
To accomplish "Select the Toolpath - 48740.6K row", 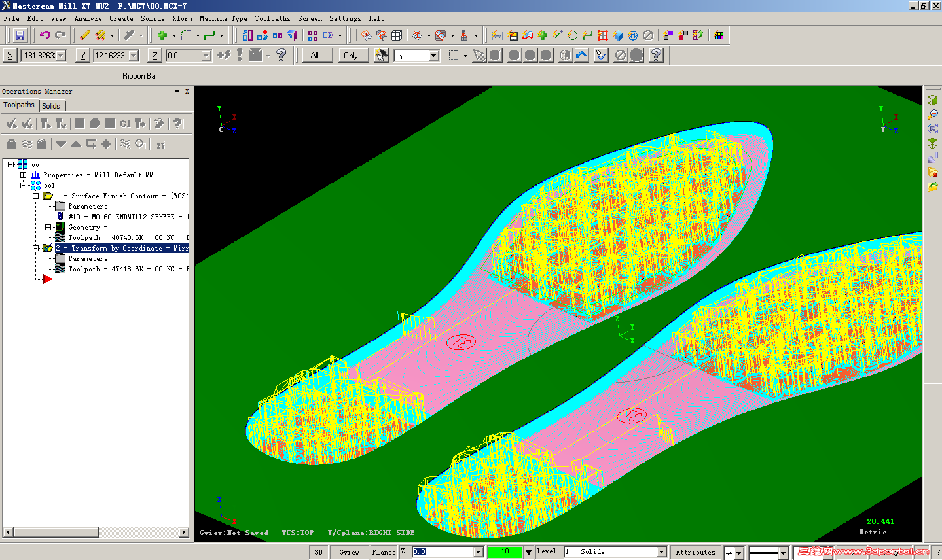I will tap(121, 237).
